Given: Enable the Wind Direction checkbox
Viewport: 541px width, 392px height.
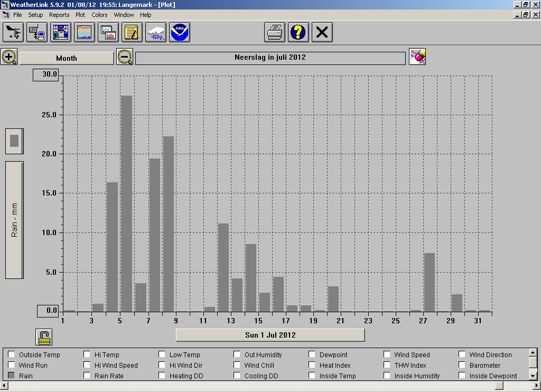Looking at the screenshot, I should [x=462, y=354].
